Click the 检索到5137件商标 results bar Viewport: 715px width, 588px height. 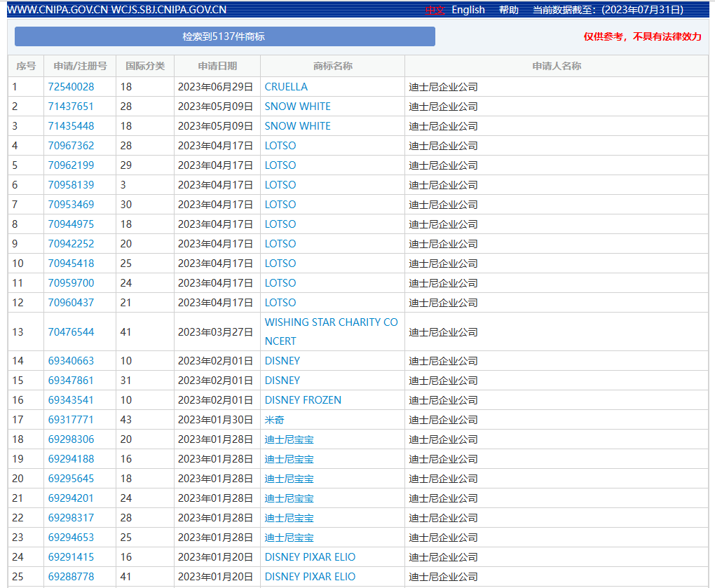pyautogui.click(x=224, y=36)
